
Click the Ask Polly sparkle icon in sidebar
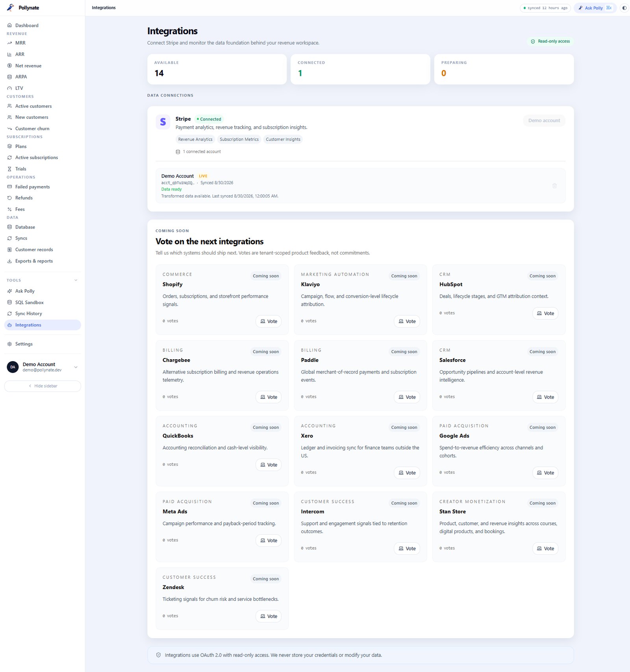tap(9, 291)
